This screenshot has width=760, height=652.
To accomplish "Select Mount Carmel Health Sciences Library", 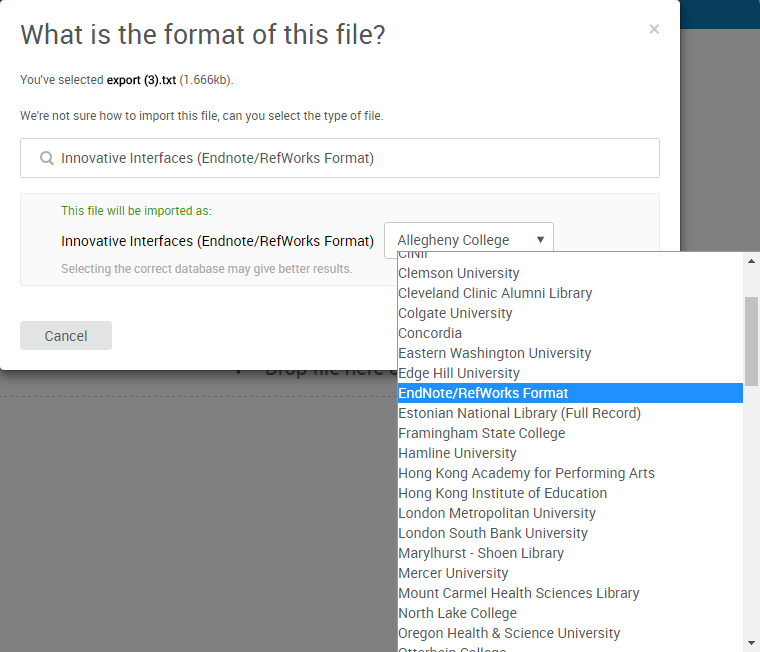I will click(570, 593).
